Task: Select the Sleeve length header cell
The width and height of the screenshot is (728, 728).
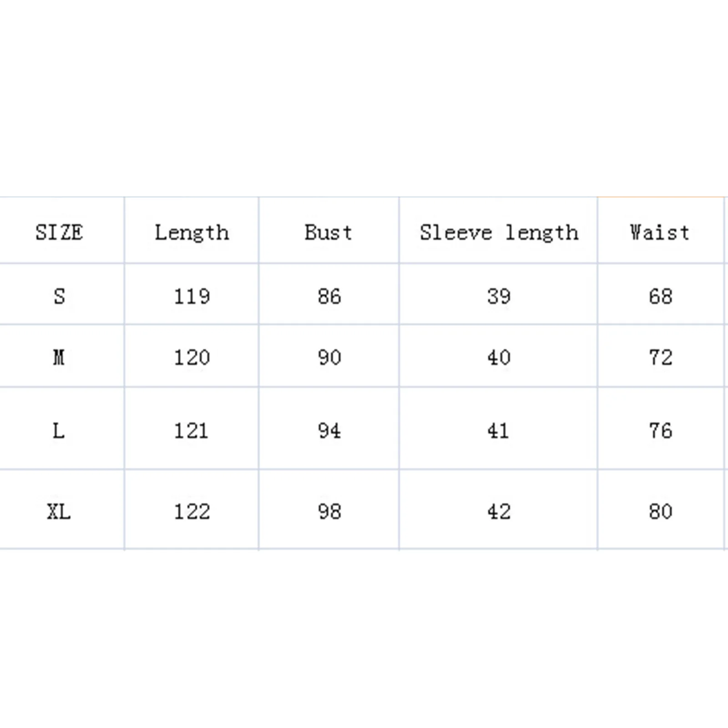Action: point(499,233)
